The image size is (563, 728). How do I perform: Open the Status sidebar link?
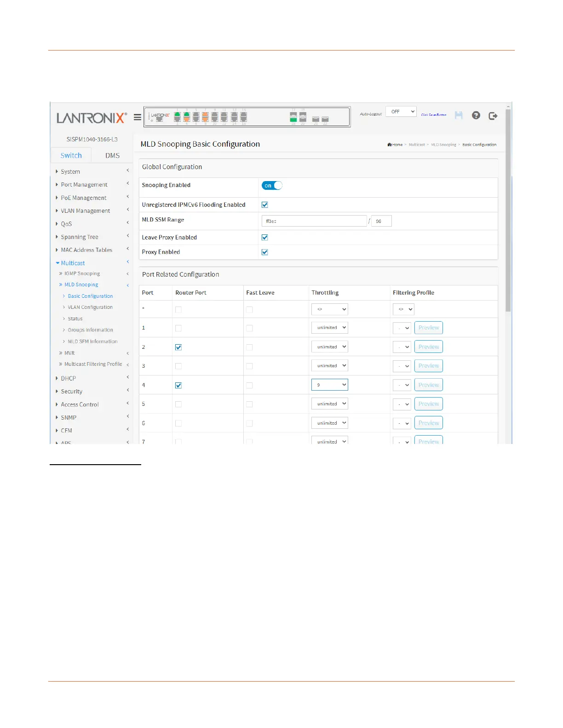click(x=75, y=318)
